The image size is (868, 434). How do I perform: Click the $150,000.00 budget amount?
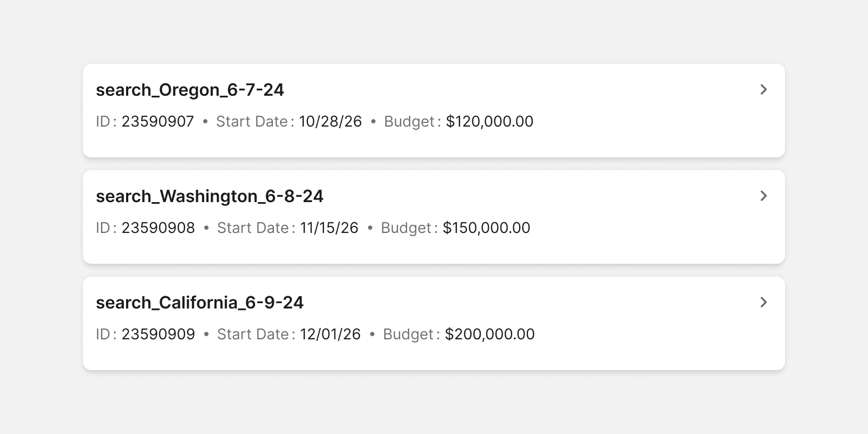tap(487, 228)
